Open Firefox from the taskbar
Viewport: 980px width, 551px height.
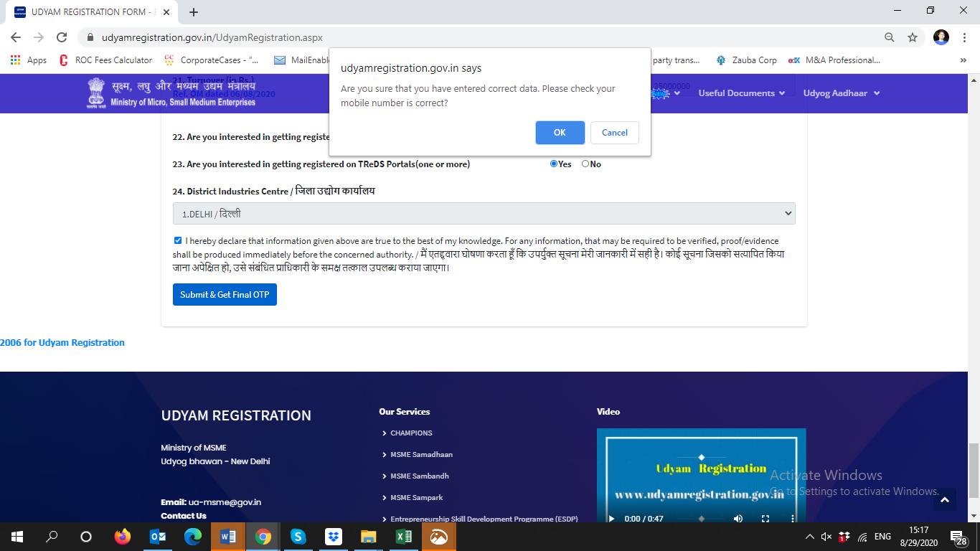coord(123,537)
